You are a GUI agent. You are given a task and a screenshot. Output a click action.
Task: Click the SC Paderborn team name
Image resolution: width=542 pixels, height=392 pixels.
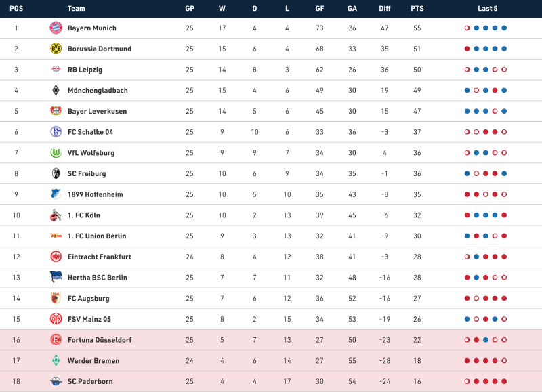pos(91,382)
